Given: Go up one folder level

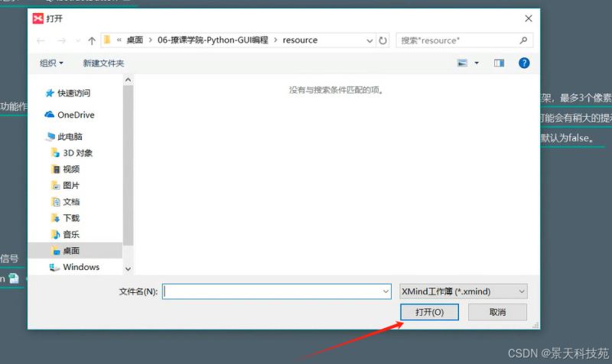Looking at the screenshot, I should point(92,41).
